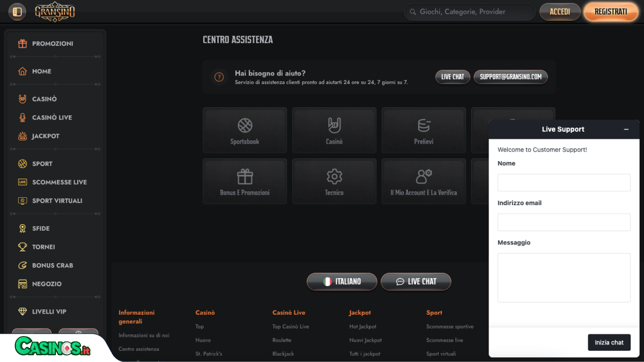This screenshot has width=644, height=362.
Task: Minimize the Live Support chat window
Action: pyautogui.click(x=626, y=129)
